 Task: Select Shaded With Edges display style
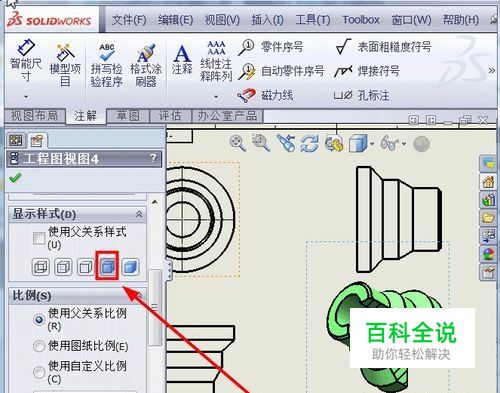(107, 266)
